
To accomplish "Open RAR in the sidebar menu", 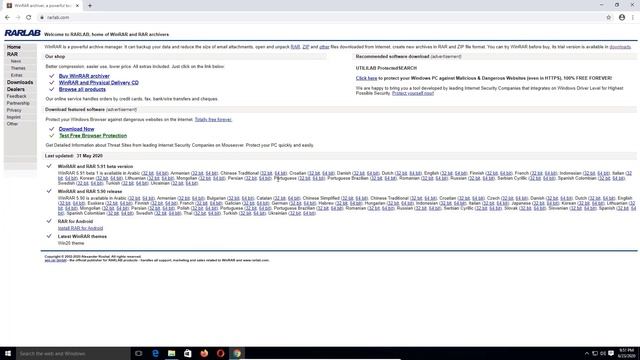I will click(x=12, y=54).
